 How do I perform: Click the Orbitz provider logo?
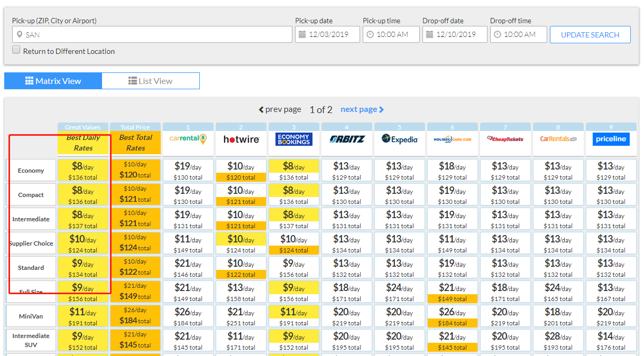347,139
